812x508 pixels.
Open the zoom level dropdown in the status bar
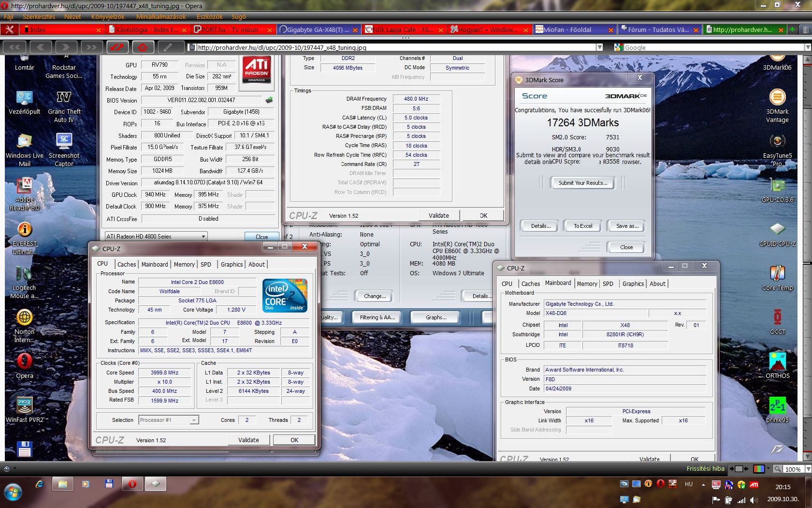808,469
